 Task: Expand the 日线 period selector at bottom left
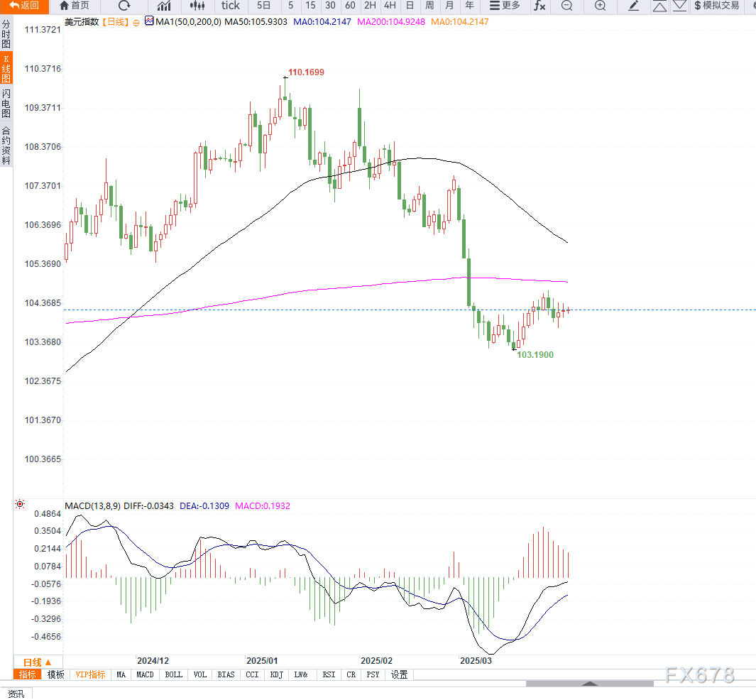pos(37,662)
